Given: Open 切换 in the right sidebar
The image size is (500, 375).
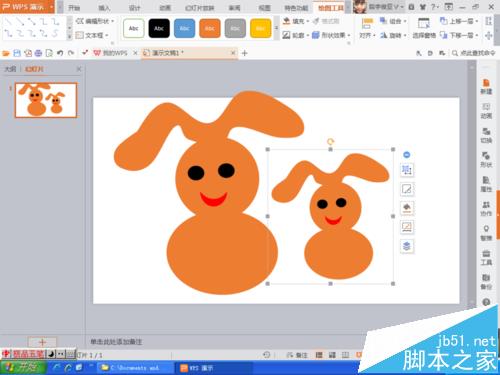Looking at the screenshot, I should [x=486, y=135].
